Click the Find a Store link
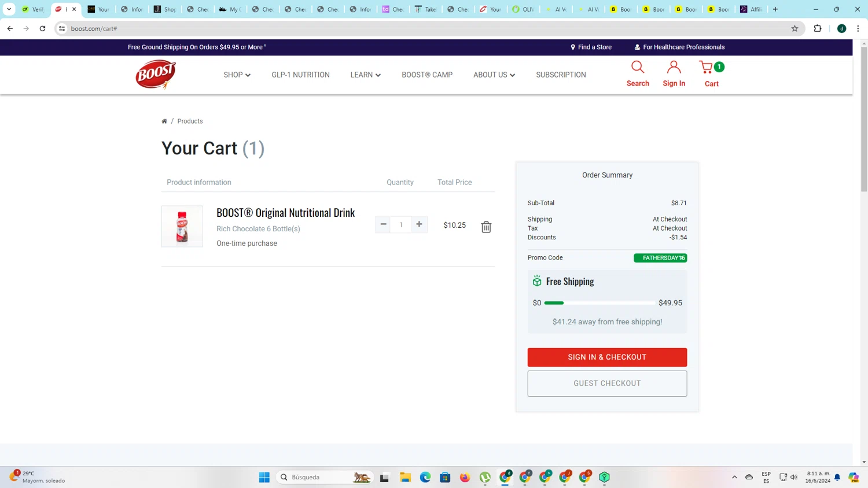Viewport: 868px width, 488px height. pyautogui.click(x=591, y=47)
